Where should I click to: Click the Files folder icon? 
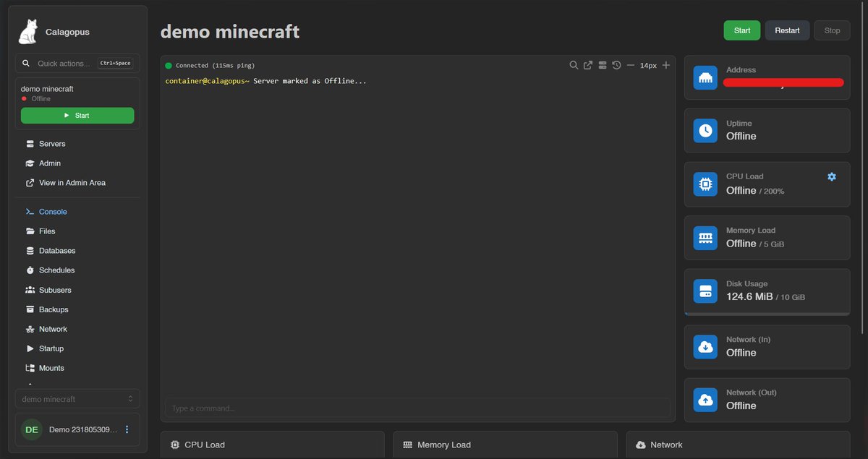coord(30,231)
